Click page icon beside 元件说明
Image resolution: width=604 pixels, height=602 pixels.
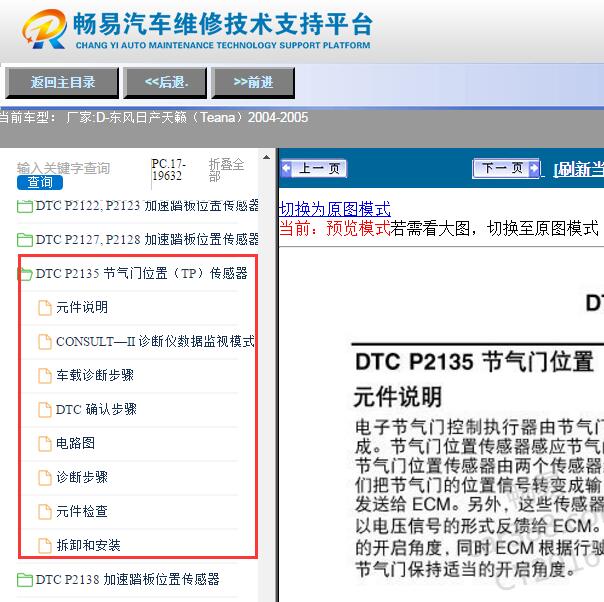click(45, 308)
